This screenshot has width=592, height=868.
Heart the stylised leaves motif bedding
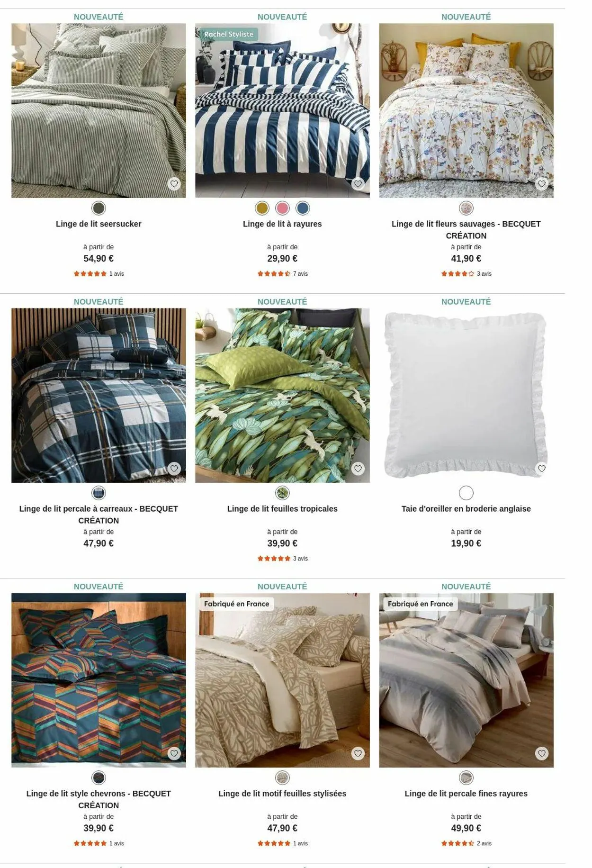click(358, 753)
